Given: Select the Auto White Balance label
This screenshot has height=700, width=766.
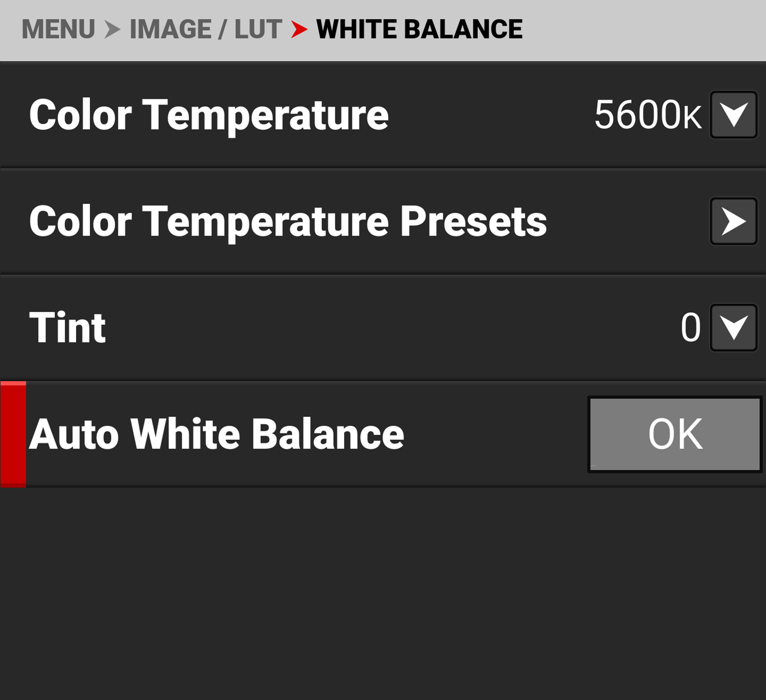Looking at the screenshot, I should click(x=217, y=434).
